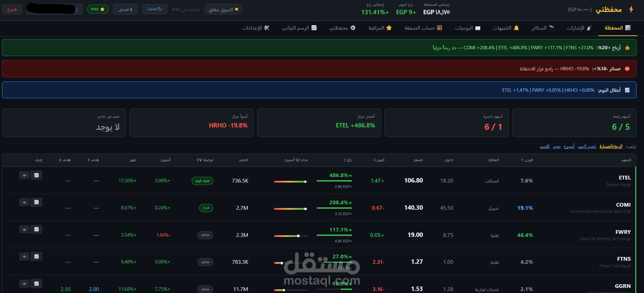Switch to the المراقبة watchlist tab
Screen dimensions: 644x293
[x=380, y=28]
